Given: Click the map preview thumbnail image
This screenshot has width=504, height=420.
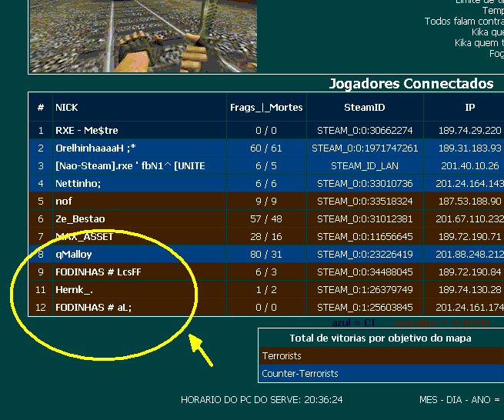Looking at the screenshot, I should click(x=142, y=35).
